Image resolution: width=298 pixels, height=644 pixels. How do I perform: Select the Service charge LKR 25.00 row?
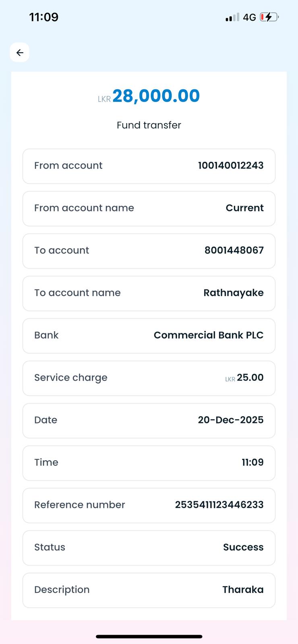(x=149, y=378)
